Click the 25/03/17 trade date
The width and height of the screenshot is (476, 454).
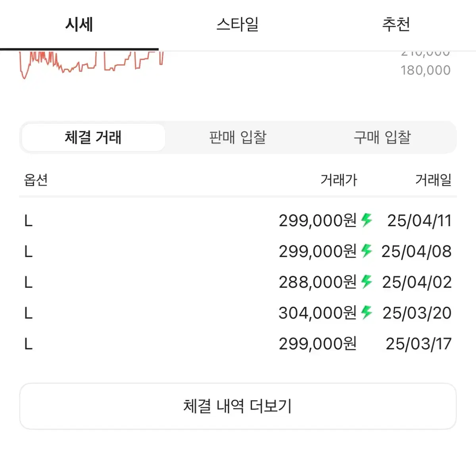pyautogui.click(x=418, y=344)
